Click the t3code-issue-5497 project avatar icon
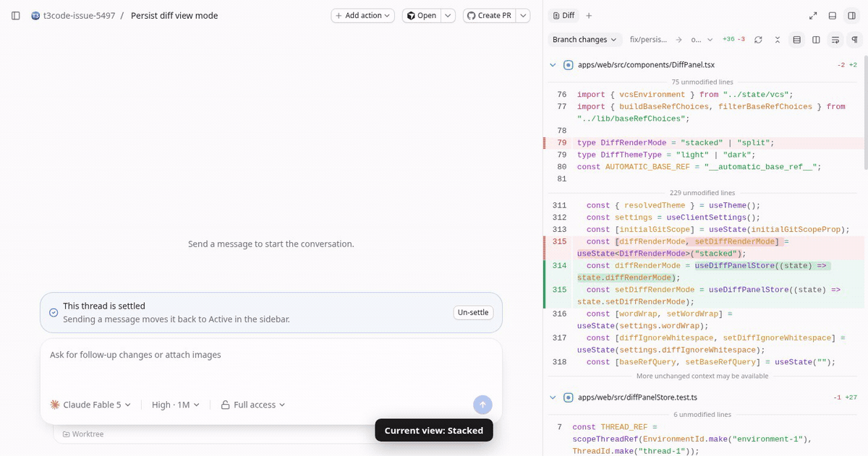868x456 pixels. (x=35, y=16)
